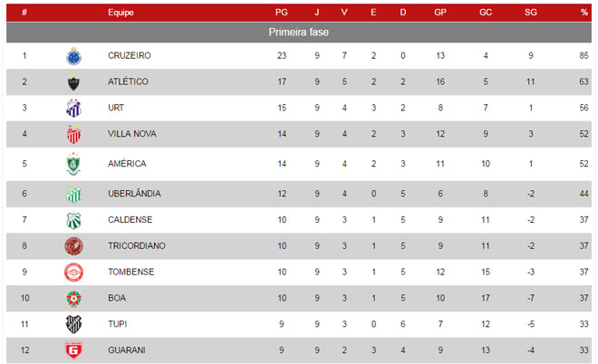This screenshot has height=364, width=598.
Task: Click the Tombense circular logo
Action: [x=73, y=273]
